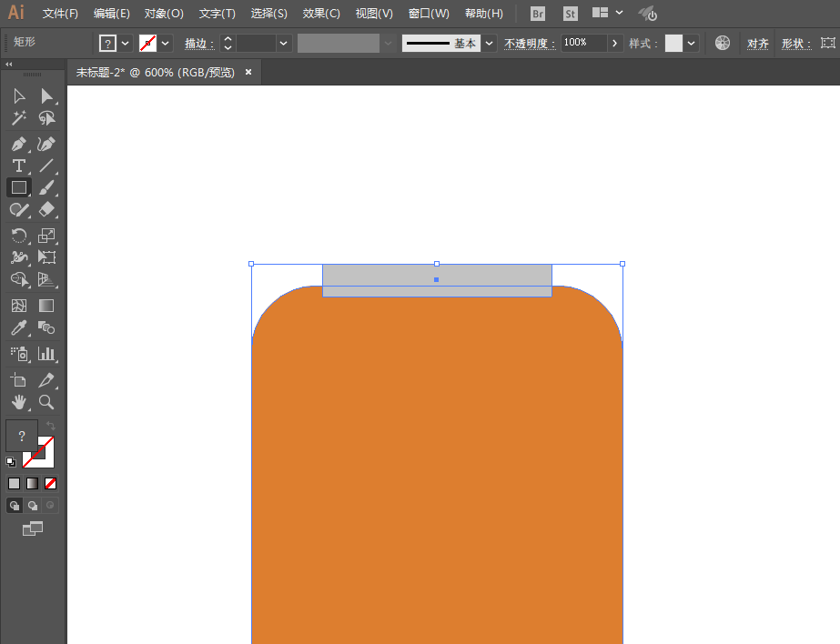
Task: Open the stroke weight dropdown
Action: (x=284, y=44)
